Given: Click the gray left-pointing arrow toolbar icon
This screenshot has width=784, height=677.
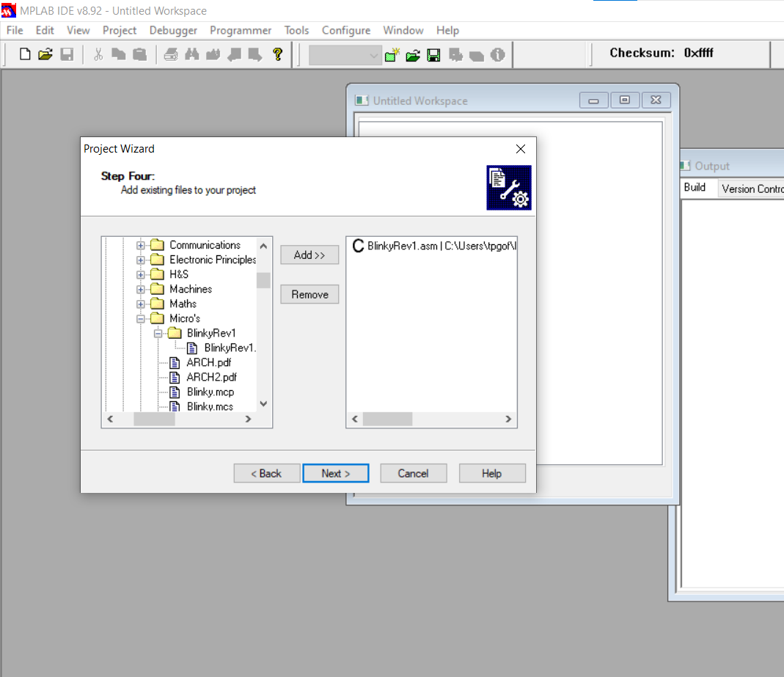Looking at the screenshot, I should click(234, 54).
